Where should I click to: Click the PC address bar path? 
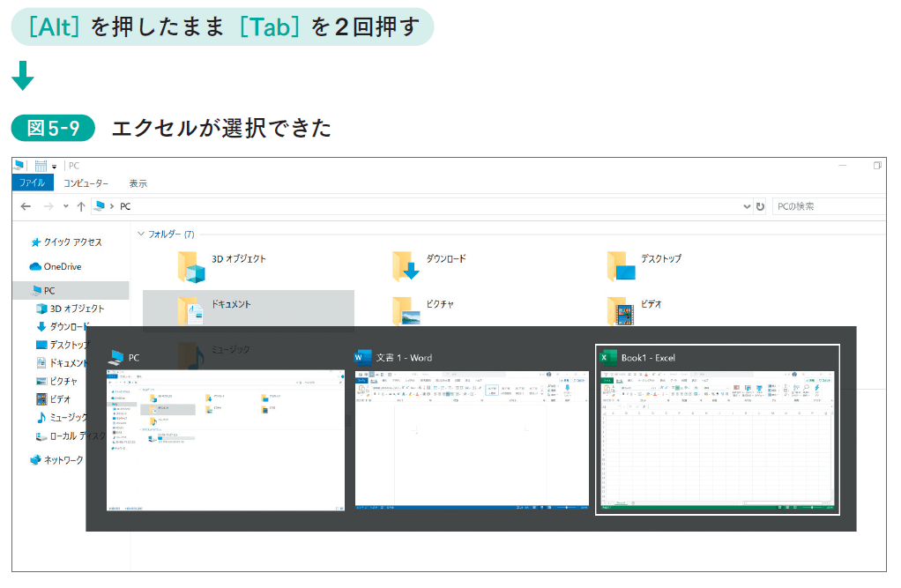point(125,206)
